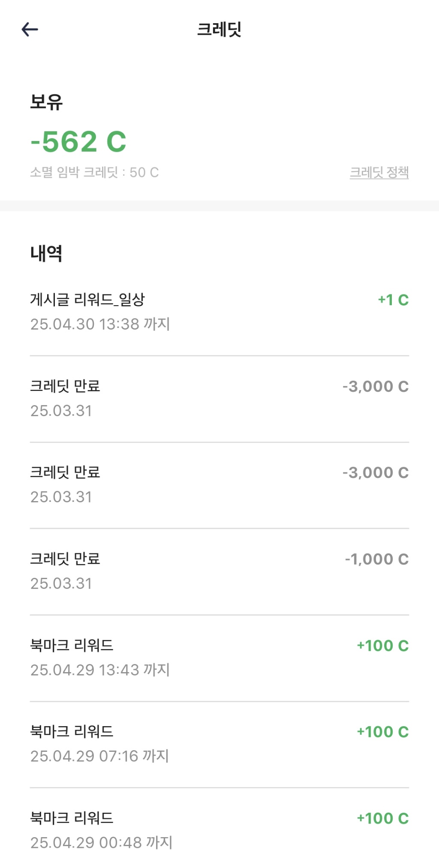Screen dimensions: 439x868
Task: Open the 크레딧 정책 link
Action: [379, 172]
